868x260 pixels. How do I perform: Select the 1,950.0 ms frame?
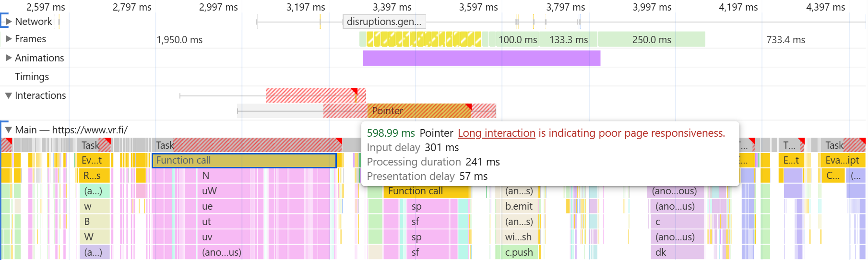[x=179, y=40]
